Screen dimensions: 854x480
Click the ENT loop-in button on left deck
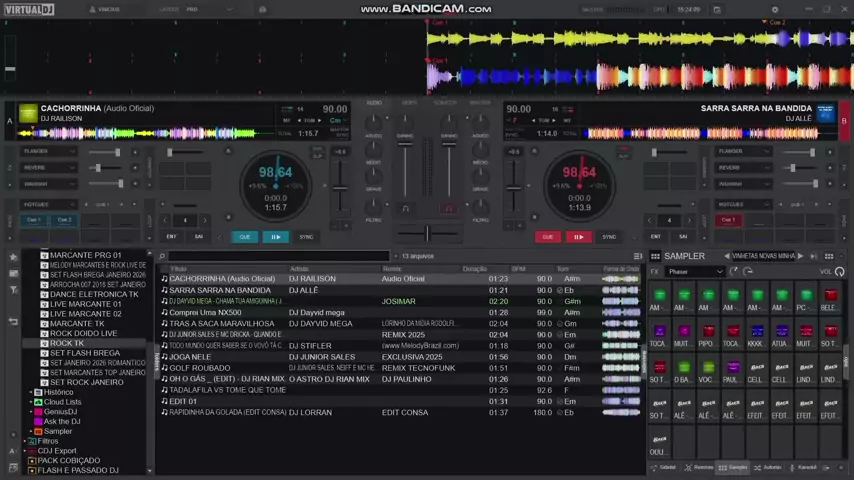[x=171, y=237]
